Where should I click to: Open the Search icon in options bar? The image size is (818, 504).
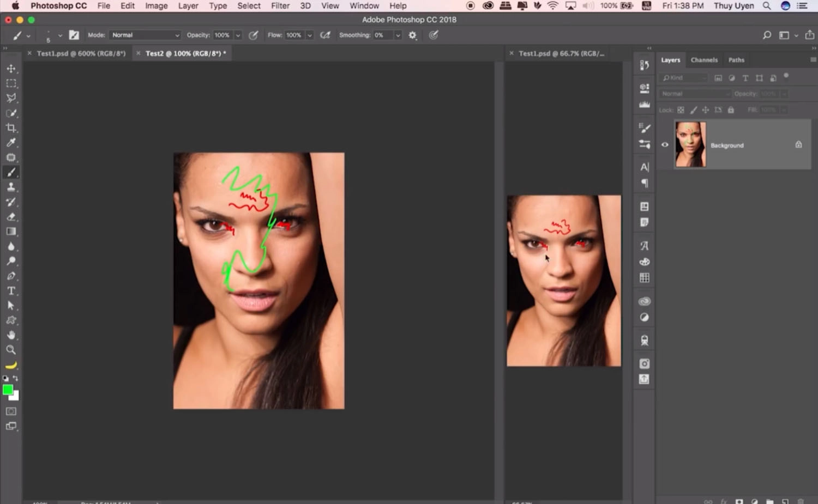click(767, 35)
